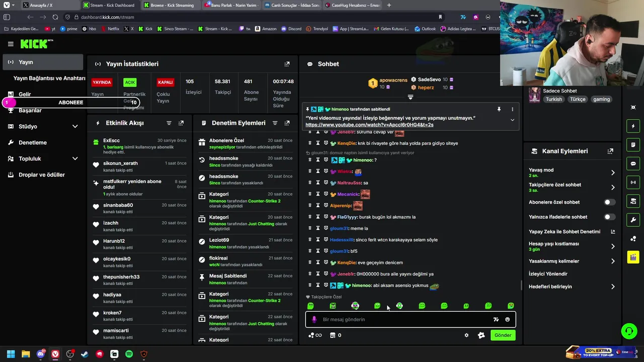Click the yellow clapperboard sidebar icon
The height and width of the screenshot is (362, 644).
(633, 257)
